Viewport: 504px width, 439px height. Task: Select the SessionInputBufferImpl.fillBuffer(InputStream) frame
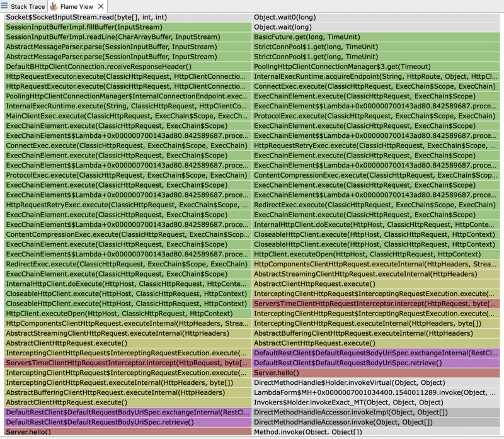coord(128,27)
